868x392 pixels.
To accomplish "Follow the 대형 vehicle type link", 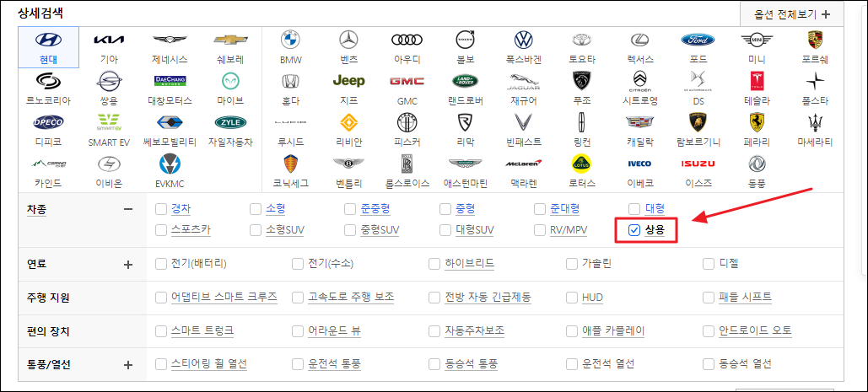I will pos(655,209).
